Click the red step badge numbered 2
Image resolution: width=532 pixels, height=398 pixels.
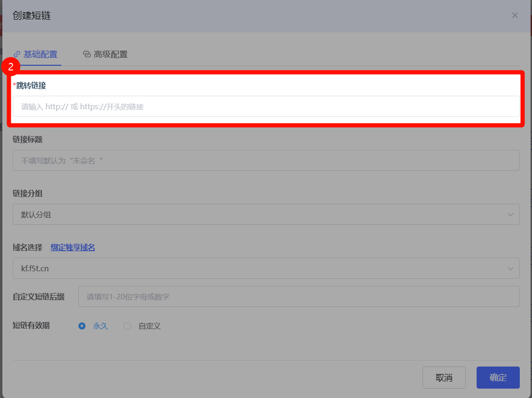10,67
